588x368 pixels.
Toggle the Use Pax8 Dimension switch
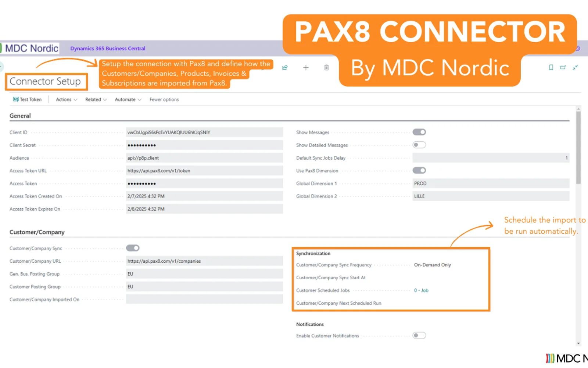coord(419,170)
